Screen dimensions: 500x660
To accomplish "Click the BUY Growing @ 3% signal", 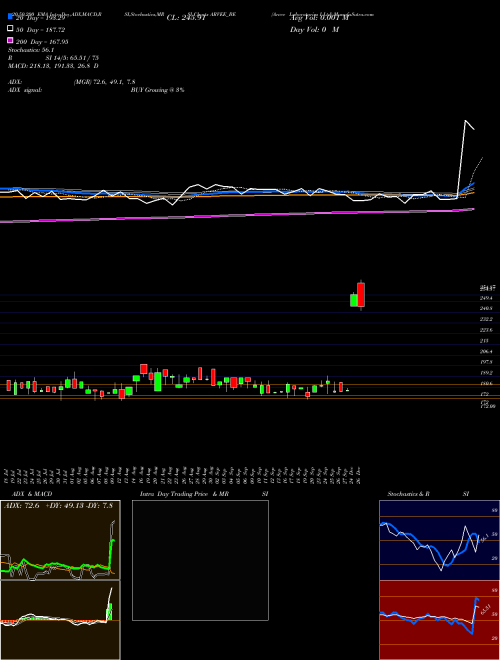I will (x=157, y=90).
